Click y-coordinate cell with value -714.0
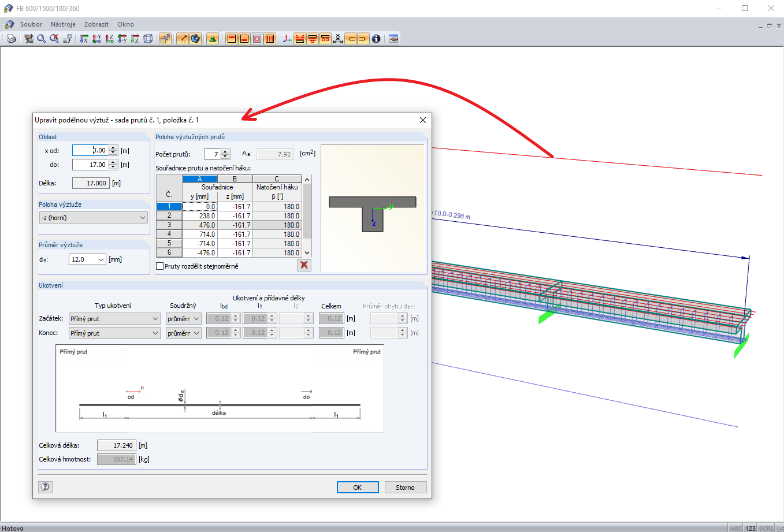784x532 pixels. coord(199,244)
